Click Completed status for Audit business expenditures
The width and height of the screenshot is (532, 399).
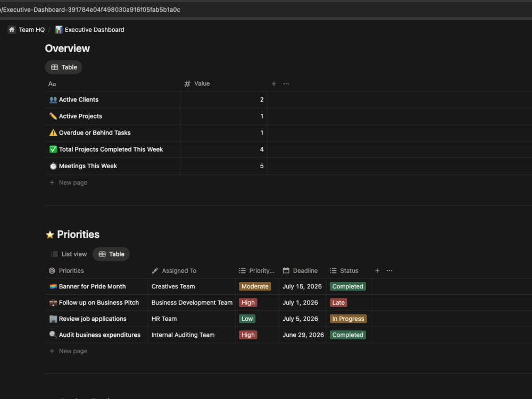(x=348, y=335)
